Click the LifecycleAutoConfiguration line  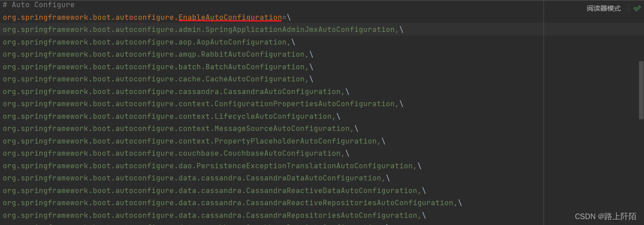(x=171, y=117)
